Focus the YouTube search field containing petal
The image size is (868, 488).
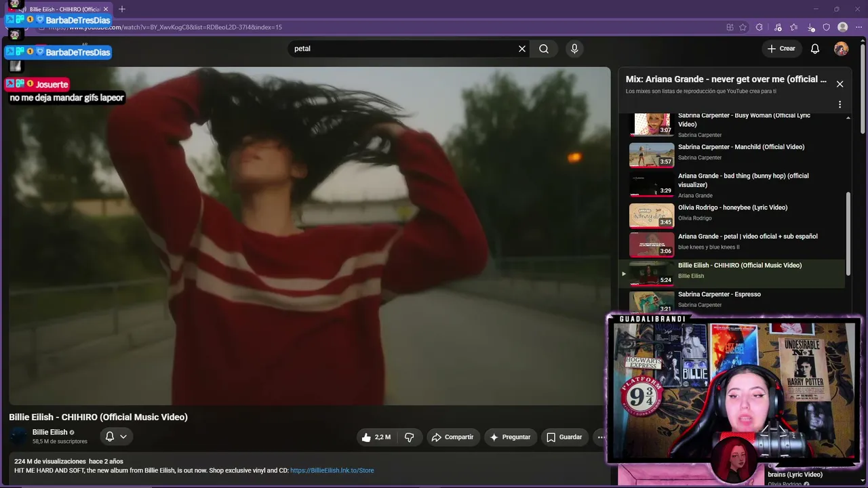click(x=403, y=49)
